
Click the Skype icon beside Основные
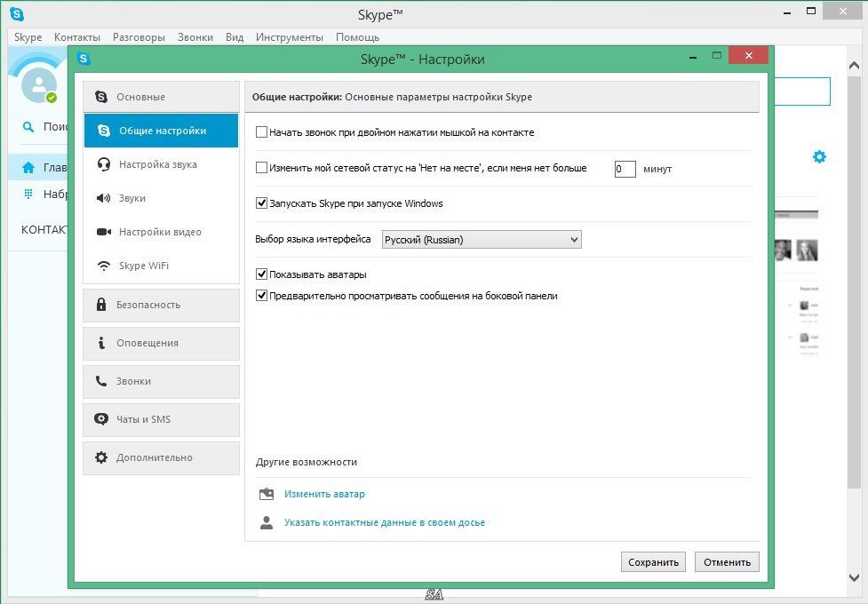coord(101,97)
